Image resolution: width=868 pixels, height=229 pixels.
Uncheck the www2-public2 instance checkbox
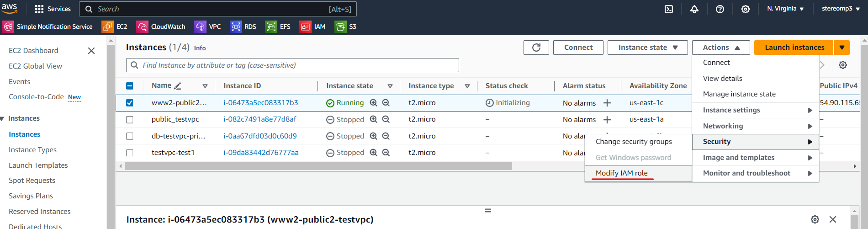(129, 103)
